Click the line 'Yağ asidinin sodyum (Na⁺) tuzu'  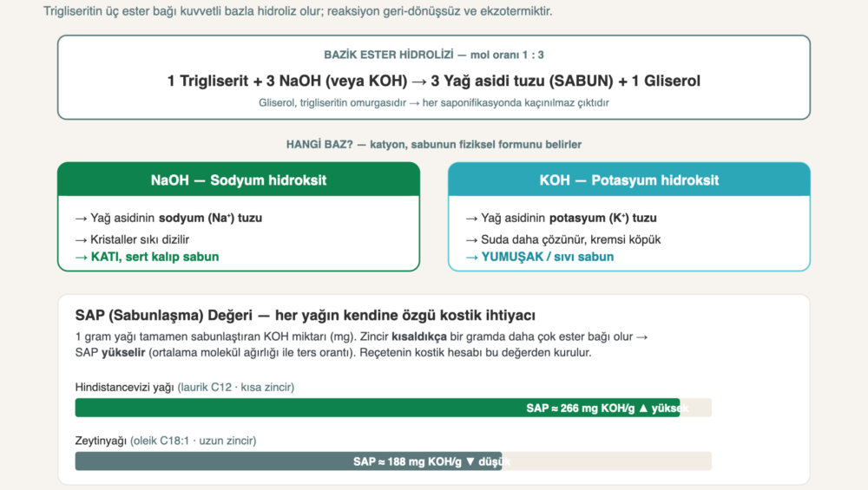169,218
